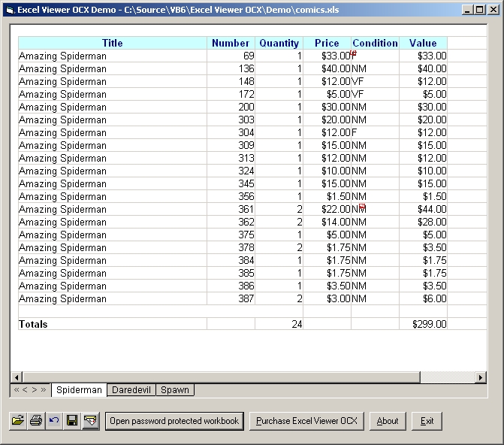Image resolution: width=504 pixels, height=445 pixels.
Task: Click issue number cell 345
Action: point(231,183)
